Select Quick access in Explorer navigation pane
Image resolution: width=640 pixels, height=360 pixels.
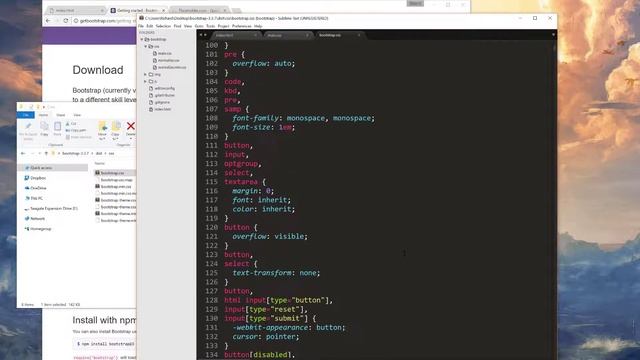click(53, 168)
